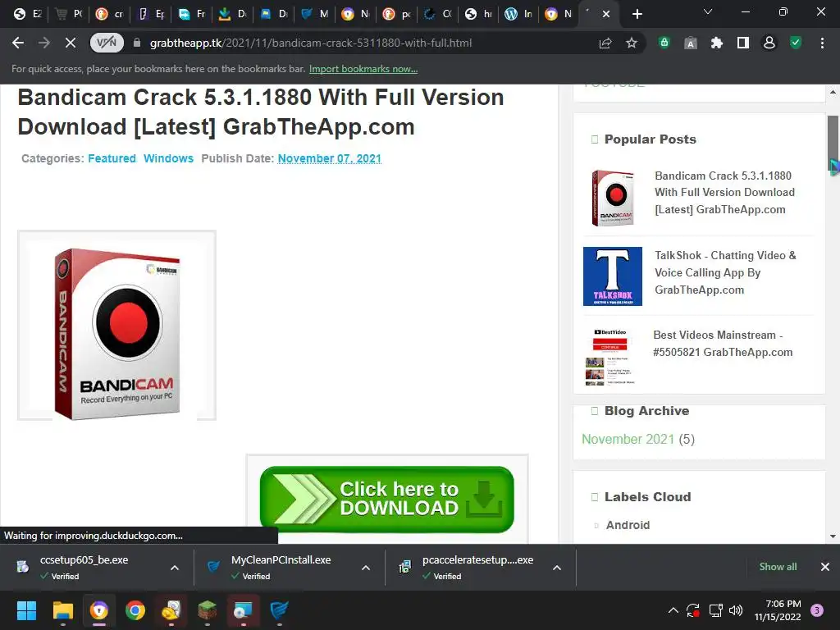Image resolution: width=840 pixels, height=630 pixels.
Task: Bookmark this page with the star icon
Action: tap(632, 43)
